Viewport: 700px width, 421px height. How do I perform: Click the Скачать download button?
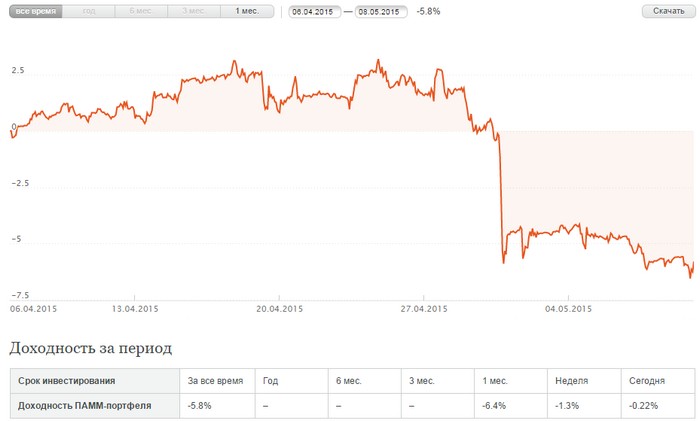[x=668, y=11]
